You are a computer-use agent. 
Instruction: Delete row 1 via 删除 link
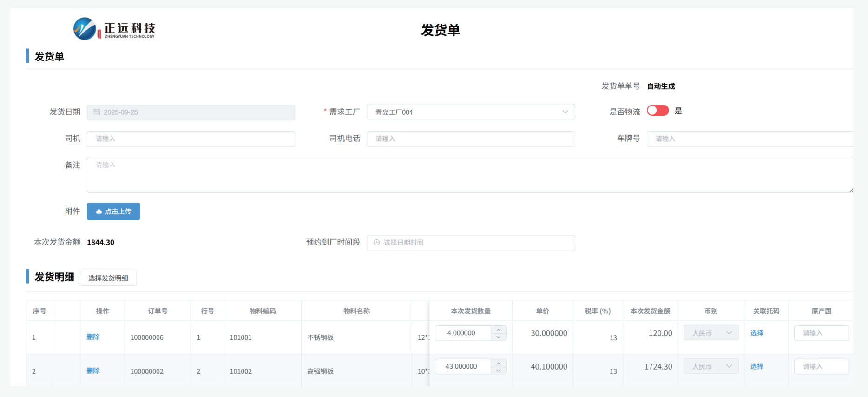[93, 337]
